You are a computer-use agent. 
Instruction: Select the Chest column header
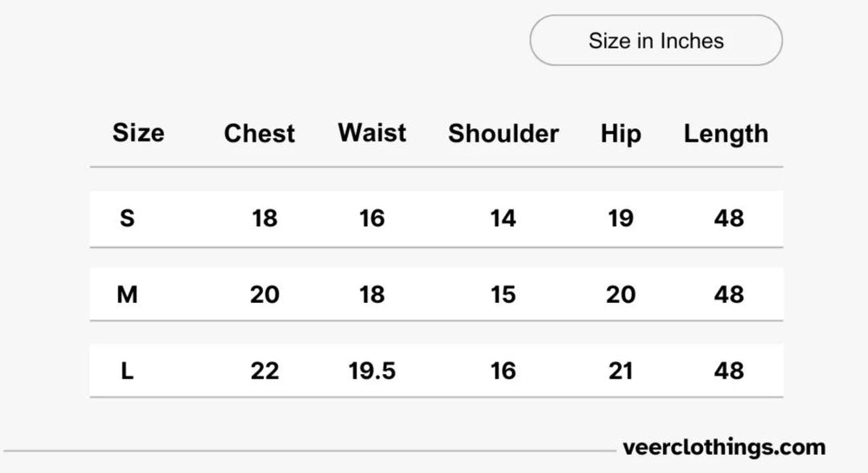[x=260, y=134]
